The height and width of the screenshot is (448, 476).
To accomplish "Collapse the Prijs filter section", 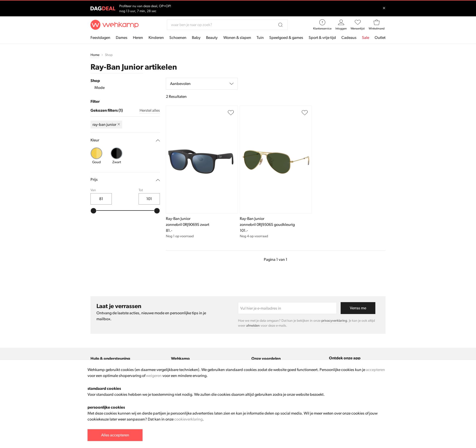I will (x=158, y=180).
